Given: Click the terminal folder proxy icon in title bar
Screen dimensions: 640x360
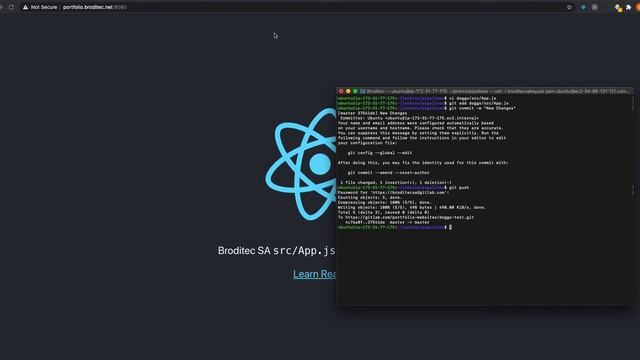Looking at the screenshot, I should [x=362, y=91].
